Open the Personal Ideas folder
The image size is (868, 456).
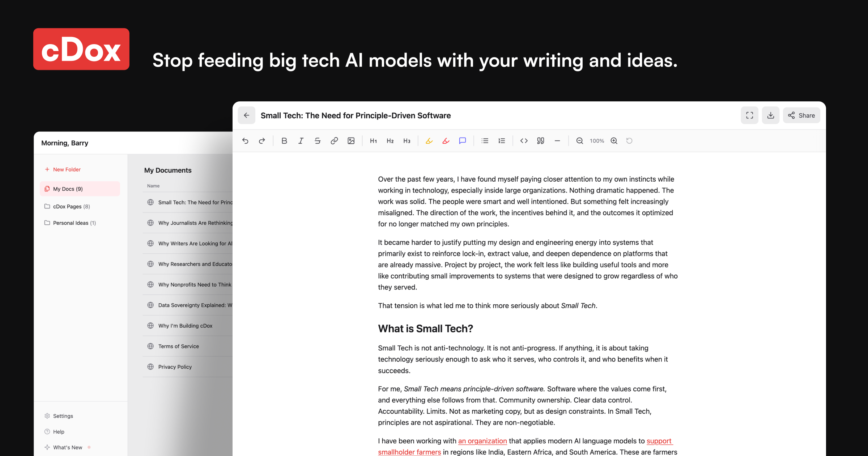[74, 223]
